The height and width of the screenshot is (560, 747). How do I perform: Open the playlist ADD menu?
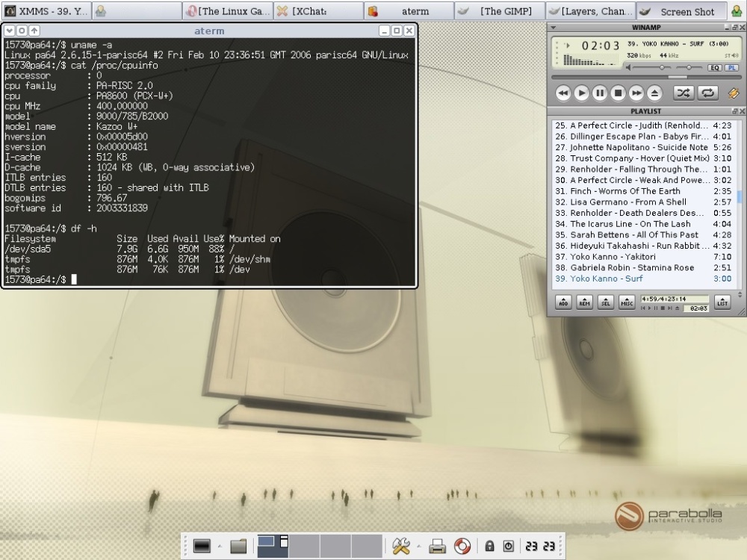click(x=563, y=302)
